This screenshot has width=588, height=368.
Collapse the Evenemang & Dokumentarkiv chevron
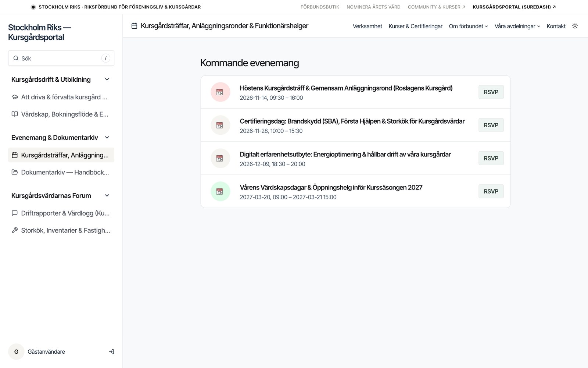tap(107, 138)
